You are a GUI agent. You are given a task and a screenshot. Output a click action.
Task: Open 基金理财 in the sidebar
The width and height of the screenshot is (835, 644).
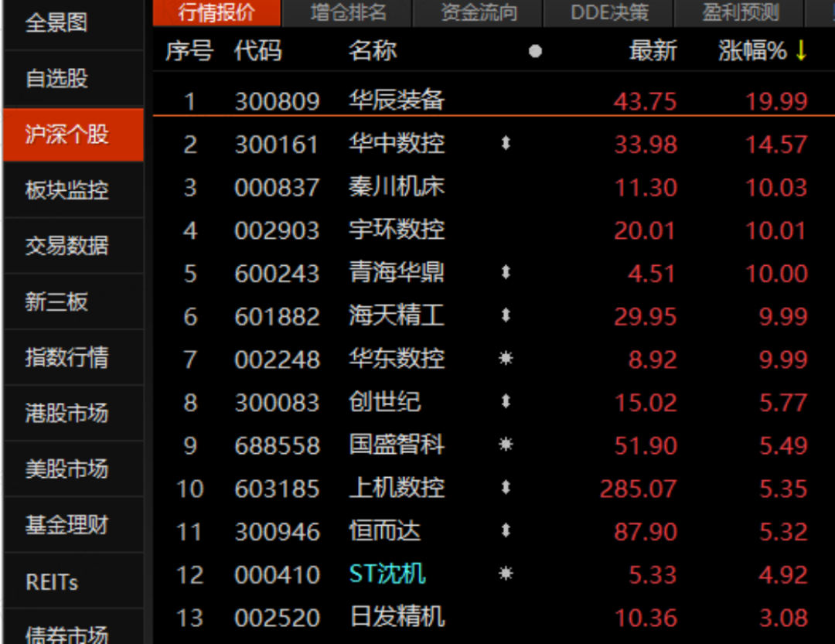pyautogui.click(x=73, y=525)
